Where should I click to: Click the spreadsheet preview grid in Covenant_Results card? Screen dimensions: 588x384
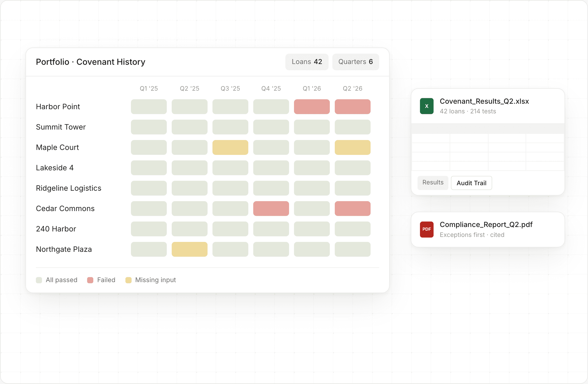(488, 147)
